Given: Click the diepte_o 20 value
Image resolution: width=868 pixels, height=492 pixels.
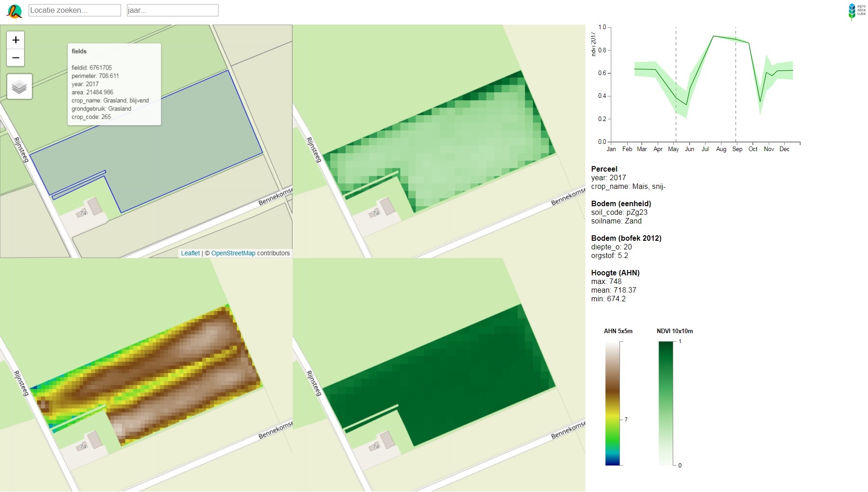Looking at the screenshot, I should [x=611, y=247].
